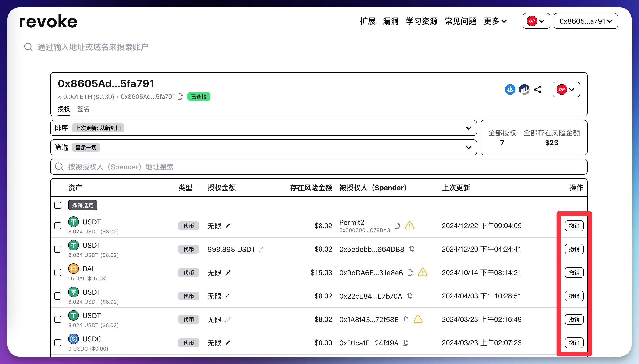This screenshot has height=364, width=639.
Task: Expand the 筛选 filter dropdown
Action: [x=264, y=148]
